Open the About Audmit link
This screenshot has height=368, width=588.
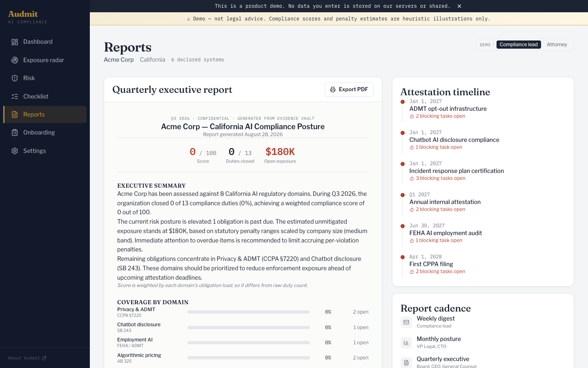point(27,358)
